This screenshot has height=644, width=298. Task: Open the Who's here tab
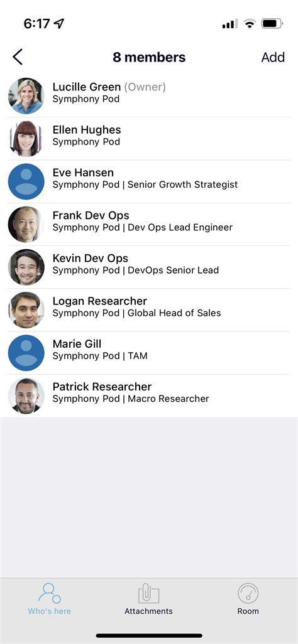50,599
